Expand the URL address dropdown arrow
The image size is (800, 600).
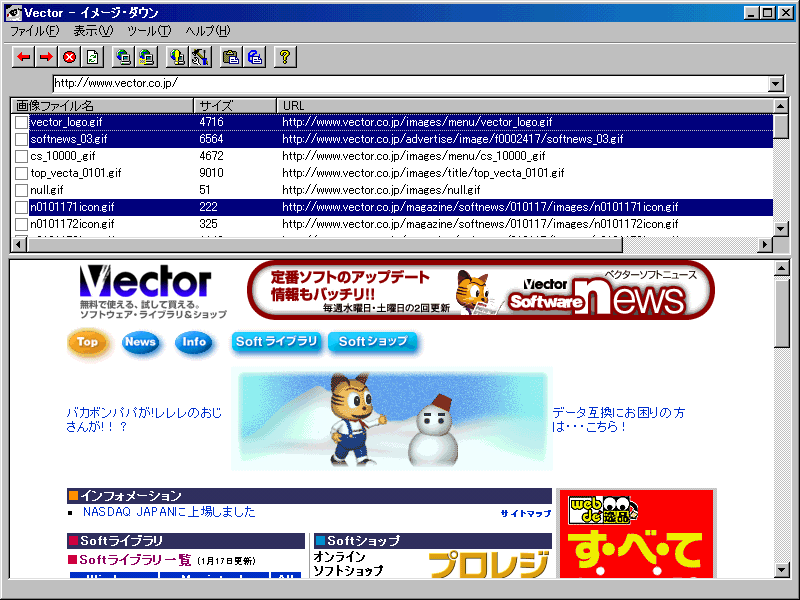776,84
